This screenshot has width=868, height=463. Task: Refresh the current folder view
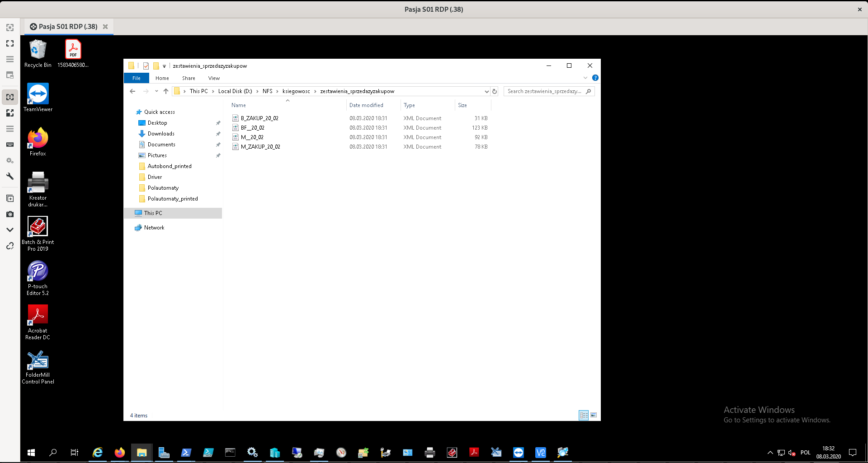pyautogui.click(x=495, y=91)
